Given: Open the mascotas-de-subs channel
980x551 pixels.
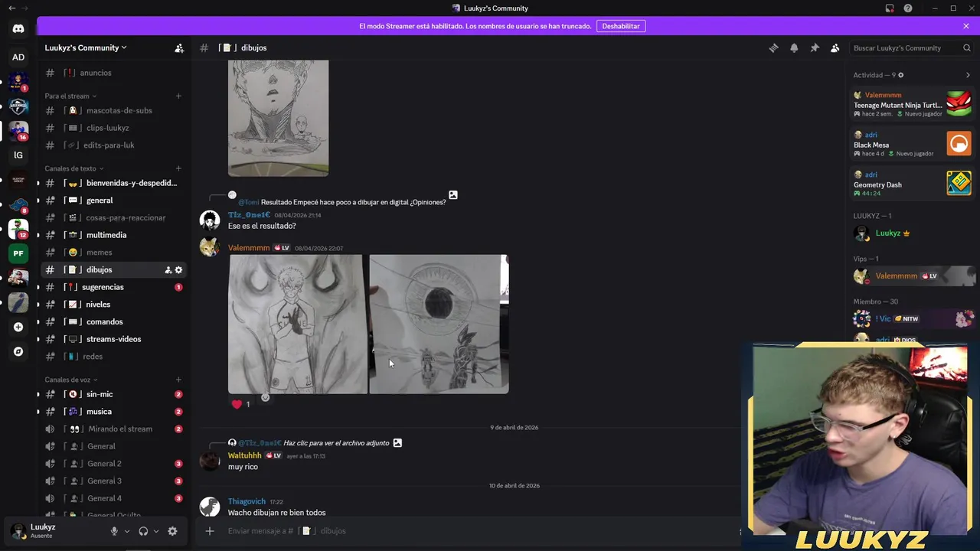Looking at the screenshot, I should 112,110.
